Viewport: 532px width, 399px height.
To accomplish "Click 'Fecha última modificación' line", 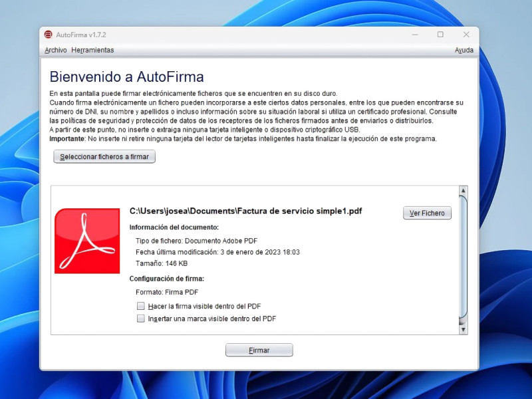I will 218,252.
